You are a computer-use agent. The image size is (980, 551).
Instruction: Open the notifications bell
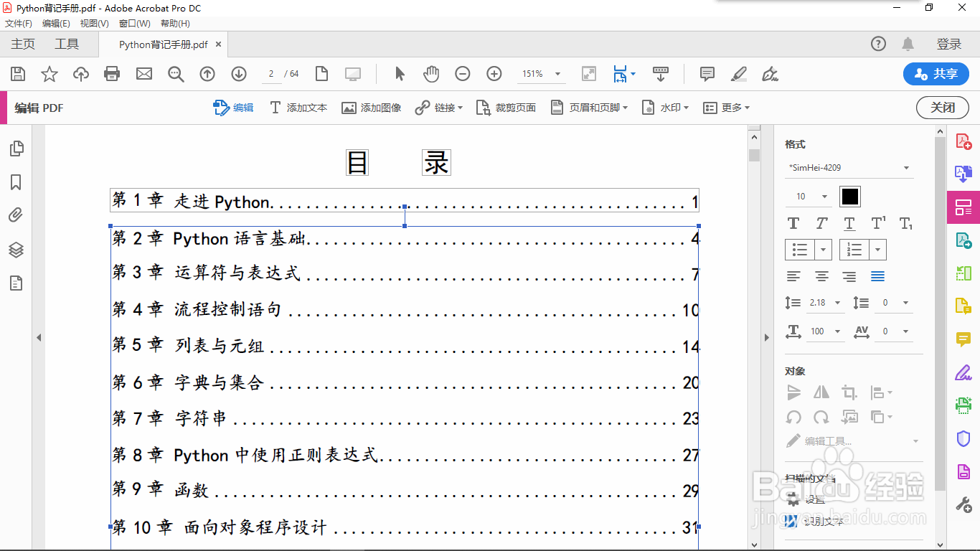point(908,44)
